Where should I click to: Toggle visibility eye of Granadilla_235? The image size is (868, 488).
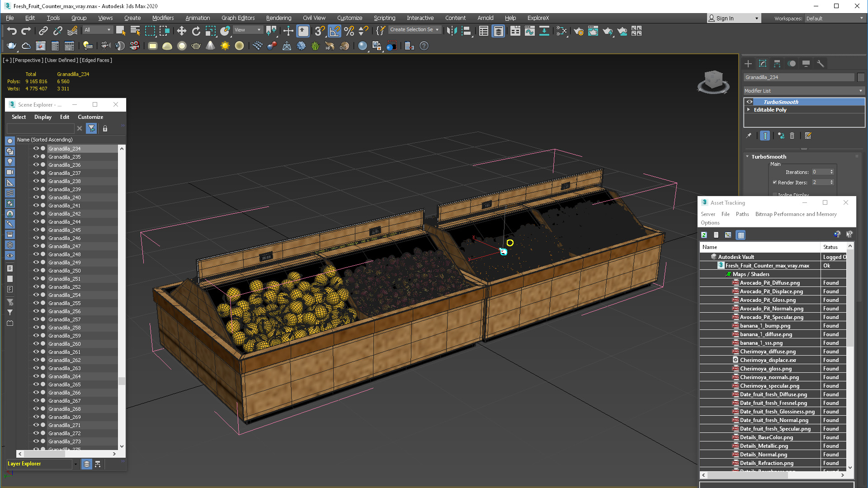point(36,157)
